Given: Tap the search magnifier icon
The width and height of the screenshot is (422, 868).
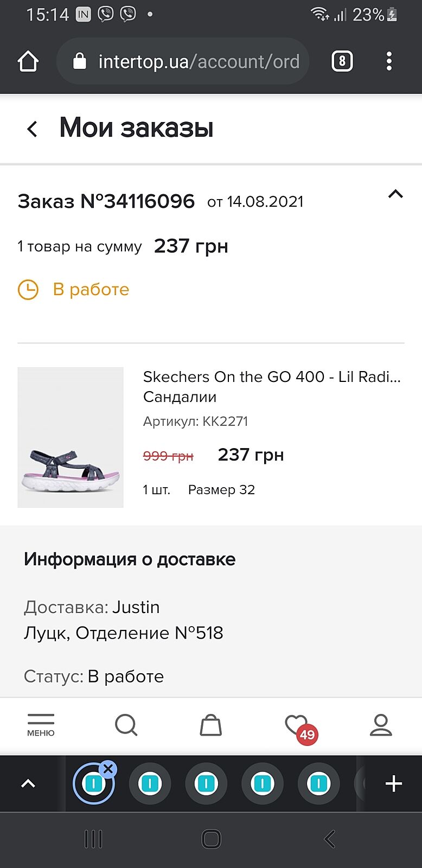Looking at the screenshot, I should [x=126, y=725].
